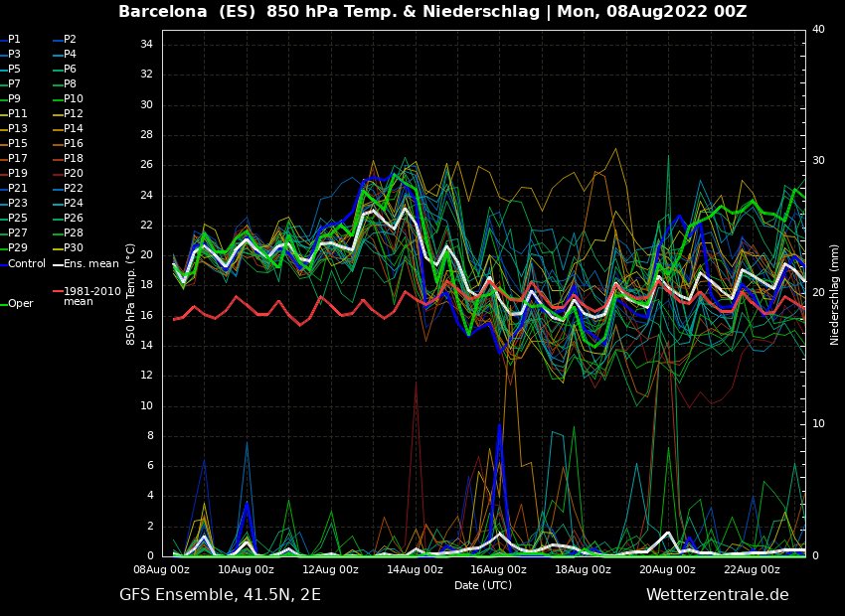Image resolution: width=845 pixels, height=616 pixels.
Task: Select legend entry P28
Action: (x=69, y=232)
